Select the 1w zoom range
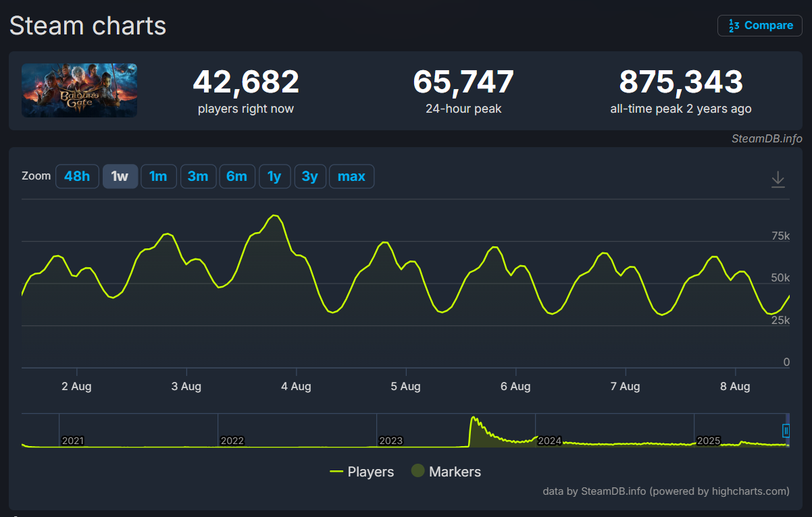The height and width of the screenshot is (517, 812). pos(120,176)
